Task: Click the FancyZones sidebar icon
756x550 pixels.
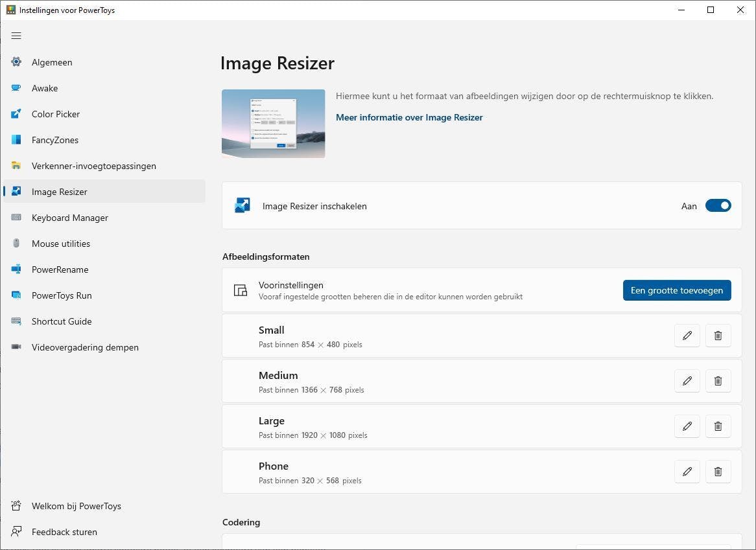Action: (16, 140)
